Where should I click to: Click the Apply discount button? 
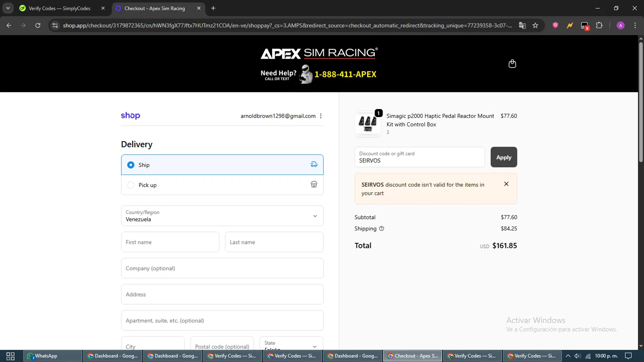(x=504, y=157)
